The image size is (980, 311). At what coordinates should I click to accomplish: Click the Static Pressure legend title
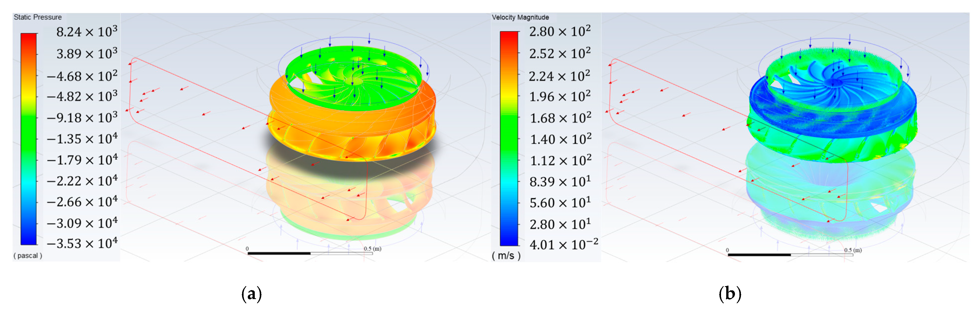38,17
